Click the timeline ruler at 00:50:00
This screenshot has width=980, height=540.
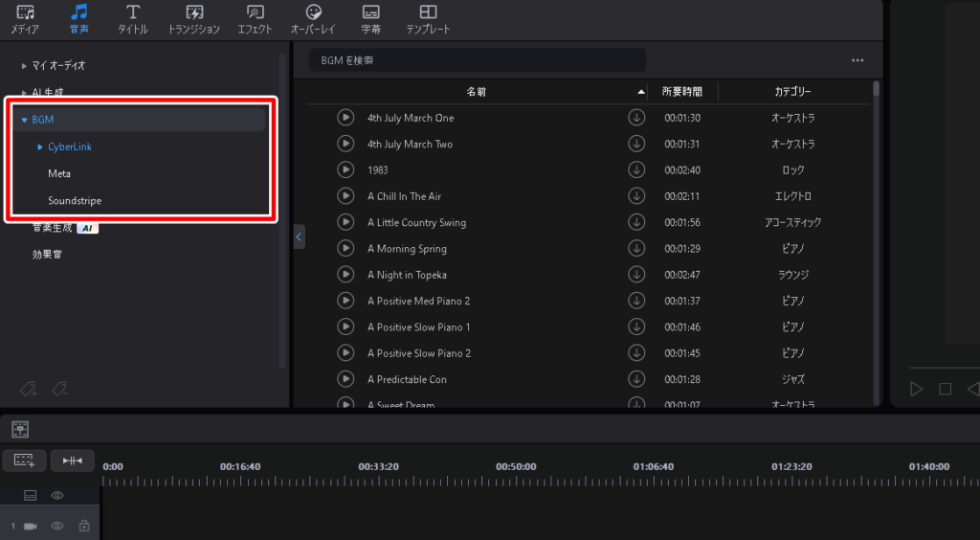pos(516,480)
